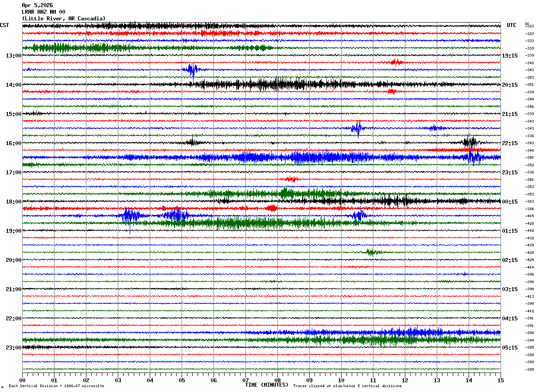Select DC offset value -413

pyautogui.click(x=529, y=296)
